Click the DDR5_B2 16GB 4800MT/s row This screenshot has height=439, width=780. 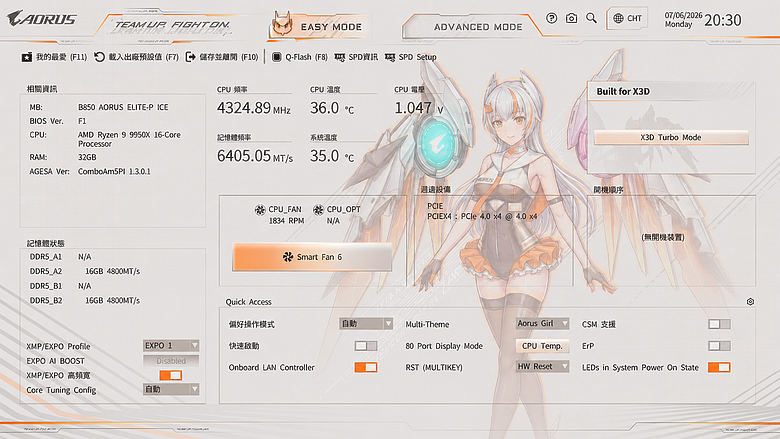pyautogui.click(x=85, y=301)
